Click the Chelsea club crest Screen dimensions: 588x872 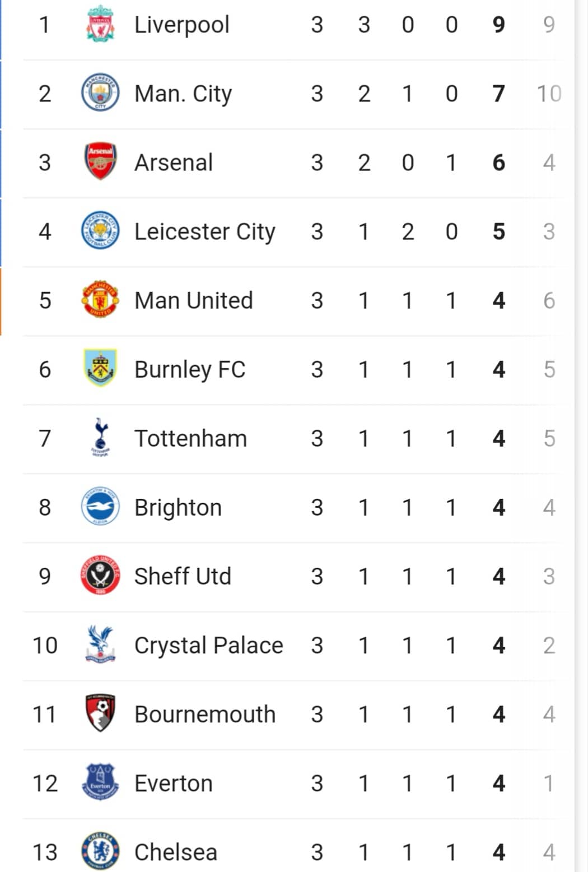(x=100, y=851)
